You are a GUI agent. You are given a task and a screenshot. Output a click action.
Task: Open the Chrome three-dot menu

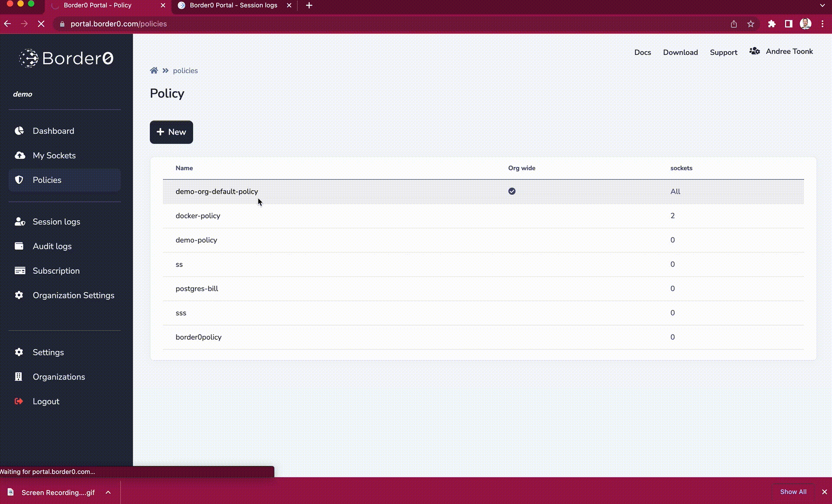click(822, 24)
